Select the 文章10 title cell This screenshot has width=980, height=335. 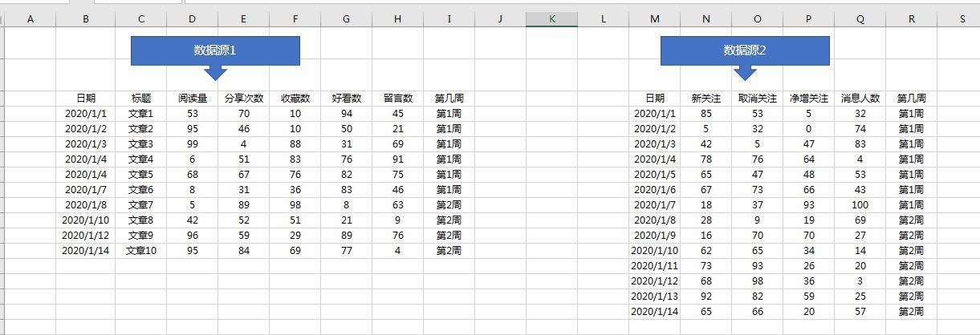coord(140,251)
